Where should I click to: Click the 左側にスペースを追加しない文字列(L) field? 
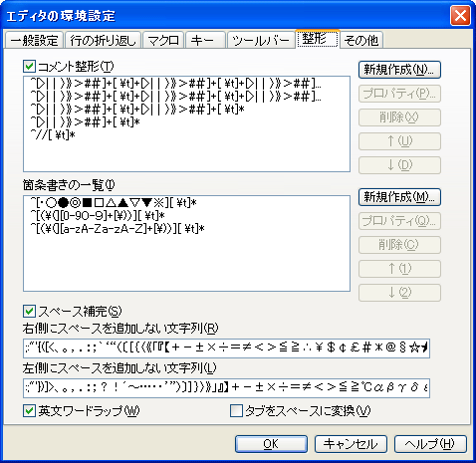[226, 388]
